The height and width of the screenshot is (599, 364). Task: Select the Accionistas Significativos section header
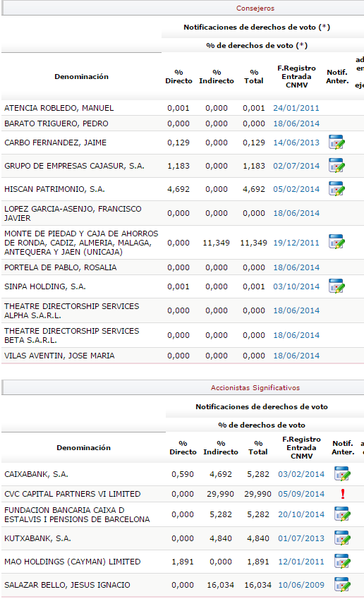pyautogui.click(x=255, y=388)
